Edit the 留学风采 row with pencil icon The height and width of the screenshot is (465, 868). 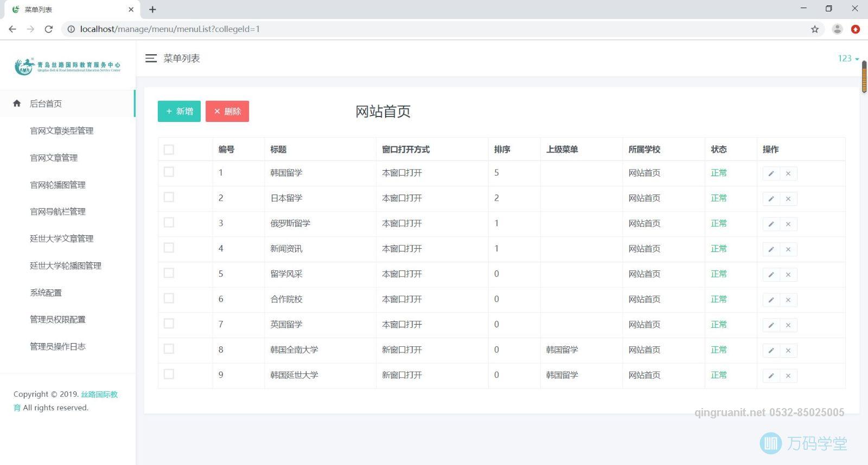coord(771,275)
